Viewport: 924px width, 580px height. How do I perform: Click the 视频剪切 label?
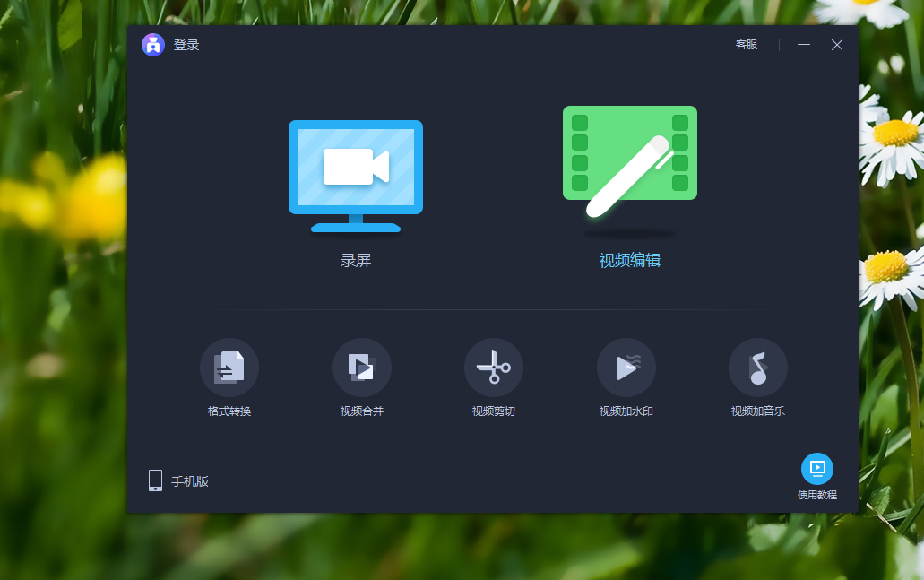494,411
